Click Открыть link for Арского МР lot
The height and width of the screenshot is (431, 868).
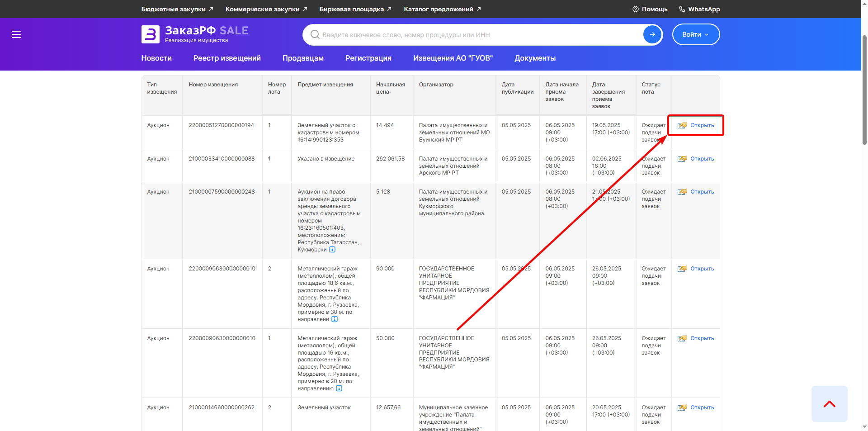702,159
